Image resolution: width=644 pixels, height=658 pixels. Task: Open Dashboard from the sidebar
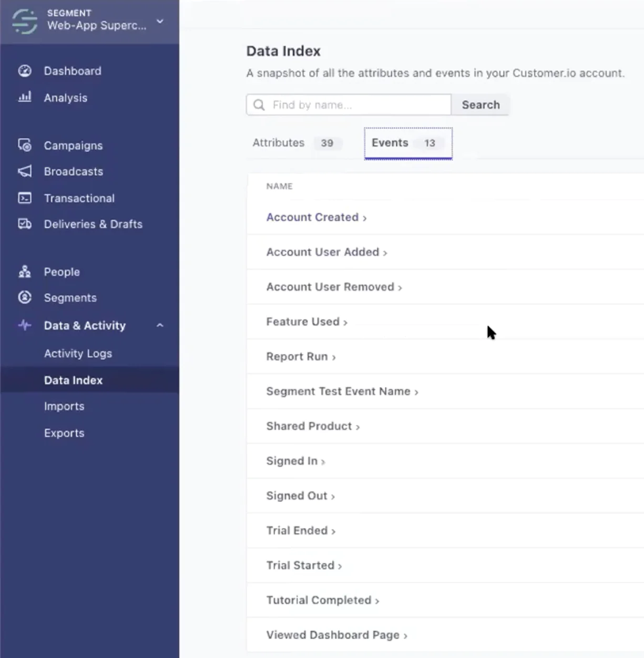(x=73, y=71)
